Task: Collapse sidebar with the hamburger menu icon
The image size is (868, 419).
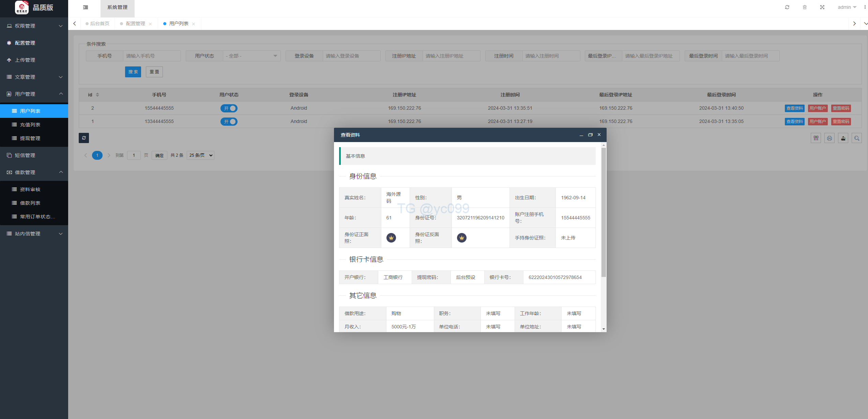Action: coord(86,7)
